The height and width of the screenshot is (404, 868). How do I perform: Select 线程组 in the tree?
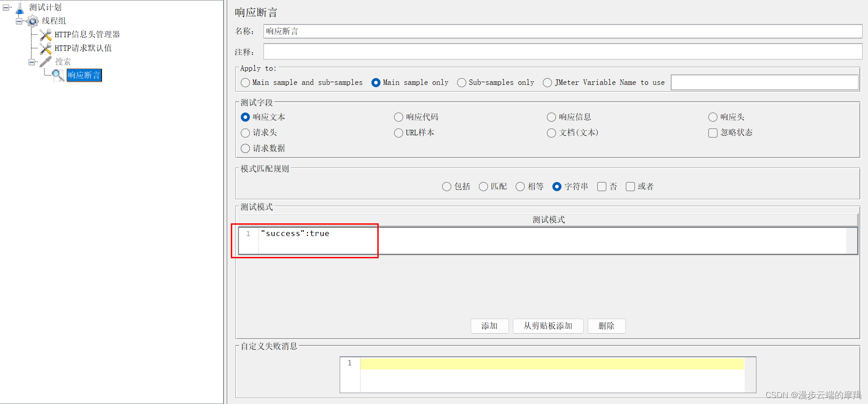tap(54, 21)
